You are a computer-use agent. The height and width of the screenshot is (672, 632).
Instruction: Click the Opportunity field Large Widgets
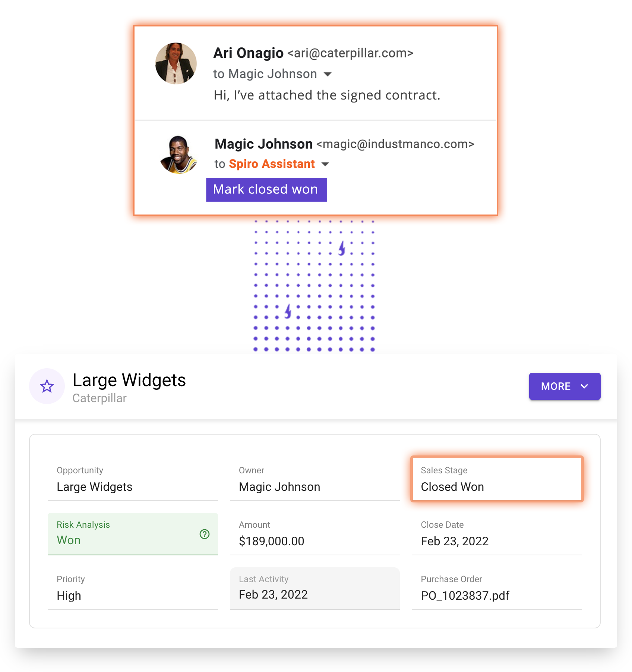(133, 479)
